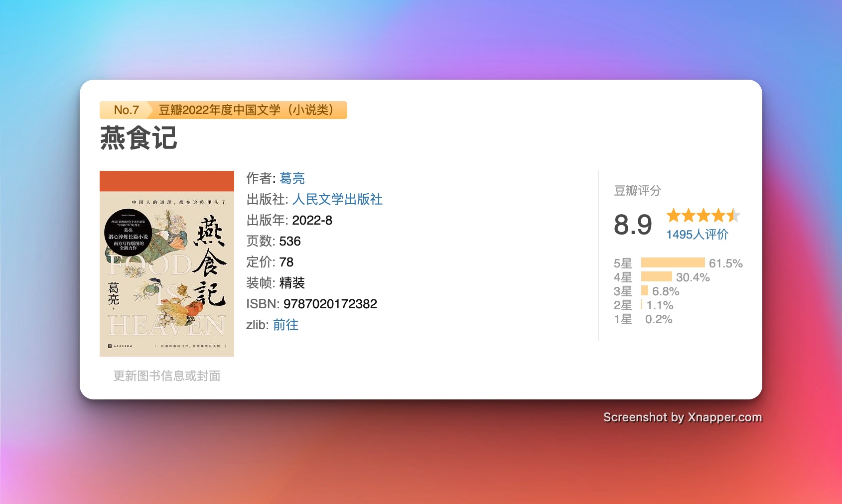Click the binding value 精装
This screenshot has height=504, width=842.
(292, 283)
